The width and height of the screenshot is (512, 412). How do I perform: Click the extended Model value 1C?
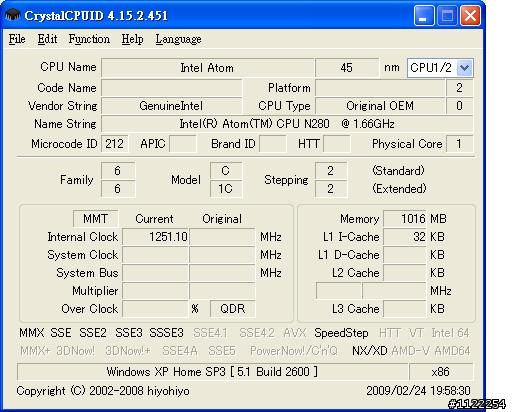pyautogui.click(x=226, y=189)
